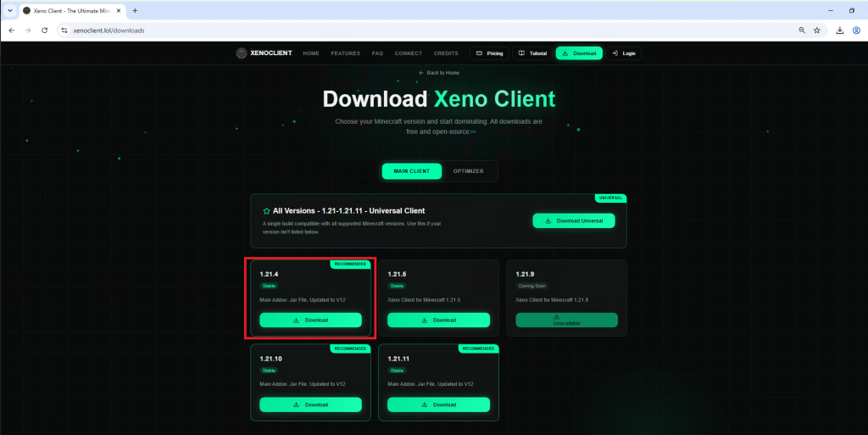Open FEATURES nav link
868x435 pixels.
[x=346, y=53]
